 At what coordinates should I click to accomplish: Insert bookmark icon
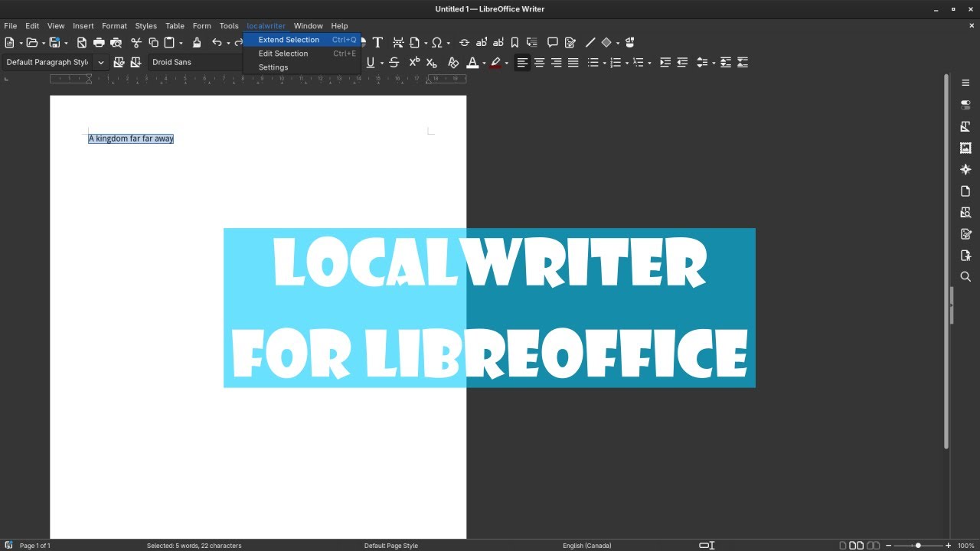514,43
